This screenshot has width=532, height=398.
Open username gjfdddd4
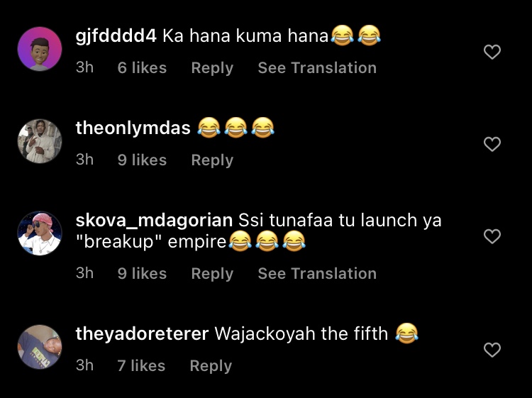click(x=116, y=36)
